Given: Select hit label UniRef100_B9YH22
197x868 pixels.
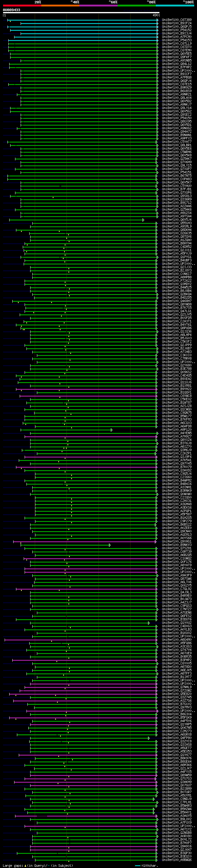Looking at the screenshot, I should point(177,389).
